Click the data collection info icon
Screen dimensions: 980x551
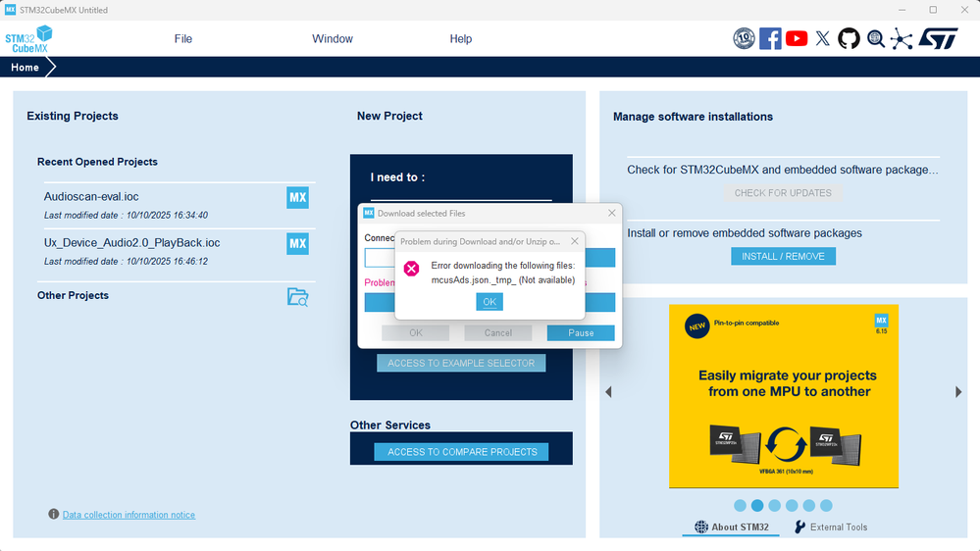(54, 514)
